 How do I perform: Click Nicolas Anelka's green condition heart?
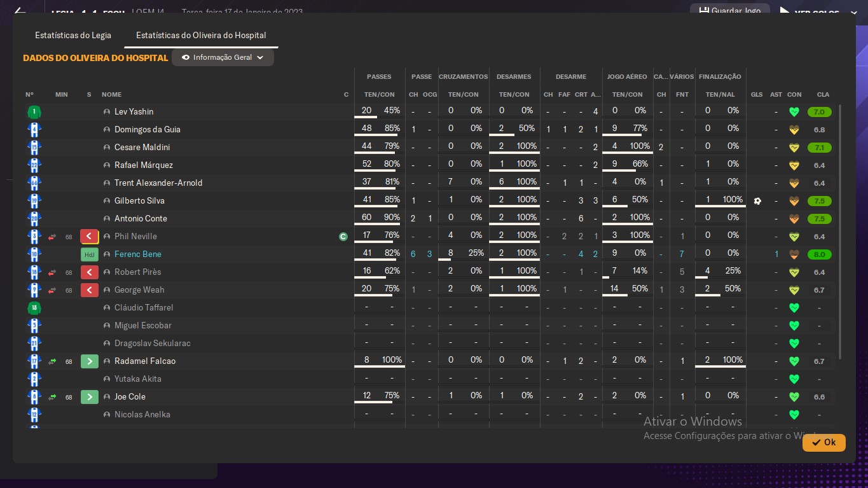(x=794, y=415)
